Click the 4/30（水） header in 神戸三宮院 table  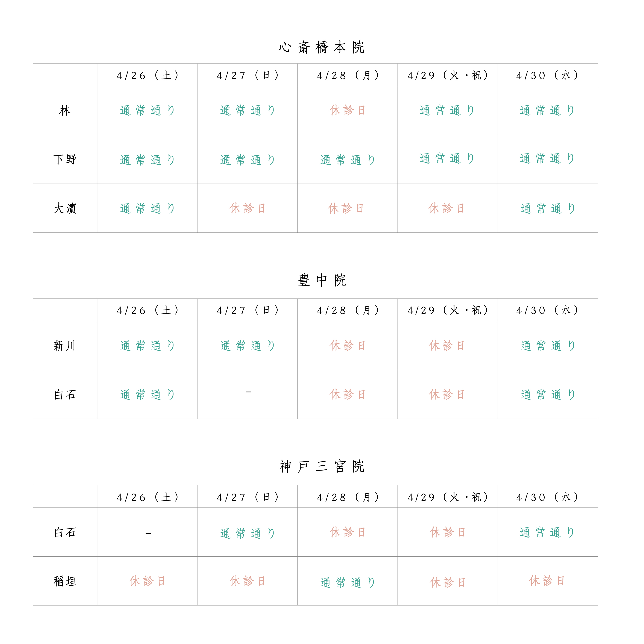click(x=547, y=497)
